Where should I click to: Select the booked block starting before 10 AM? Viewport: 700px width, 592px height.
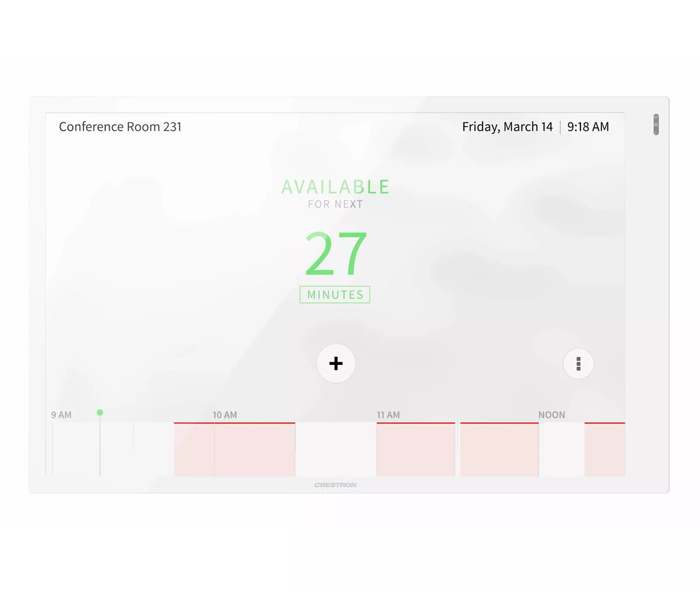tap(235, 450)
